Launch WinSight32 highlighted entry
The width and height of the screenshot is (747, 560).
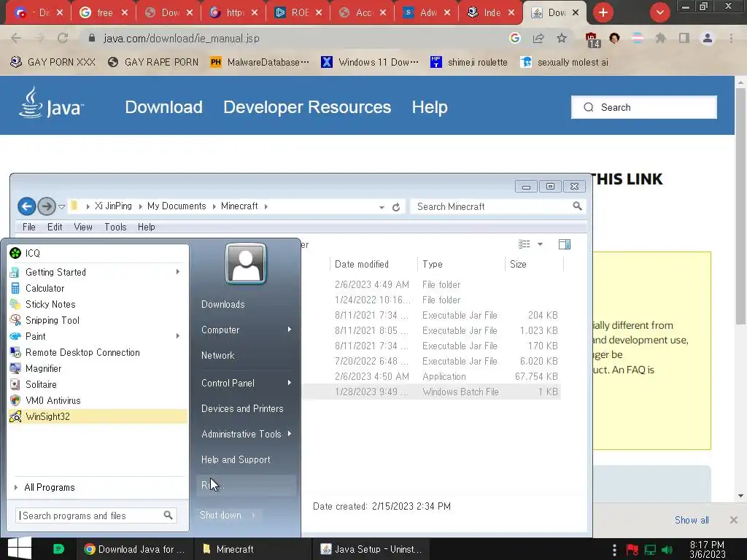[x=98, y=416]
